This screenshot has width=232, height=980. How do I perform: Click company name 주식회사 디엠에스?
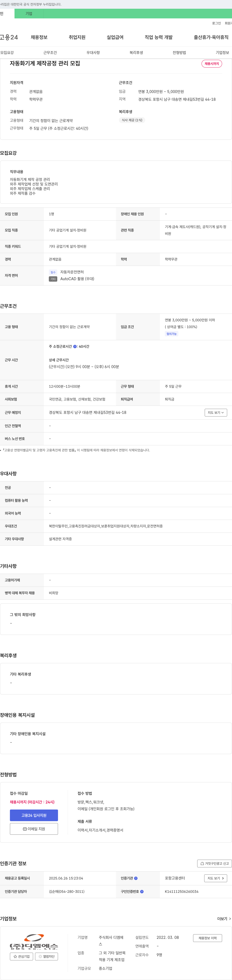point(111,941)
